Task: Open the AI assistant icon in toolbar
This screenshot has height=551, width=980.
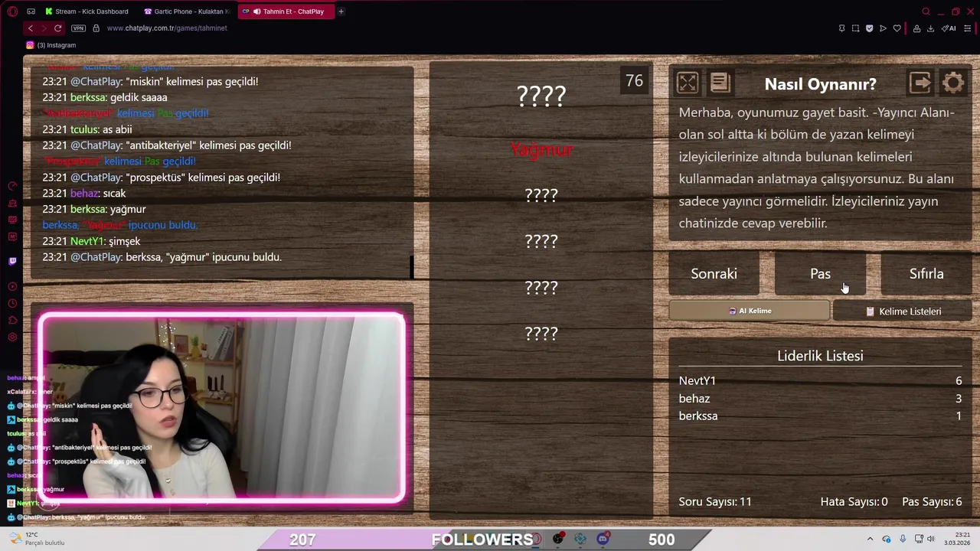Action: (949, 28)
